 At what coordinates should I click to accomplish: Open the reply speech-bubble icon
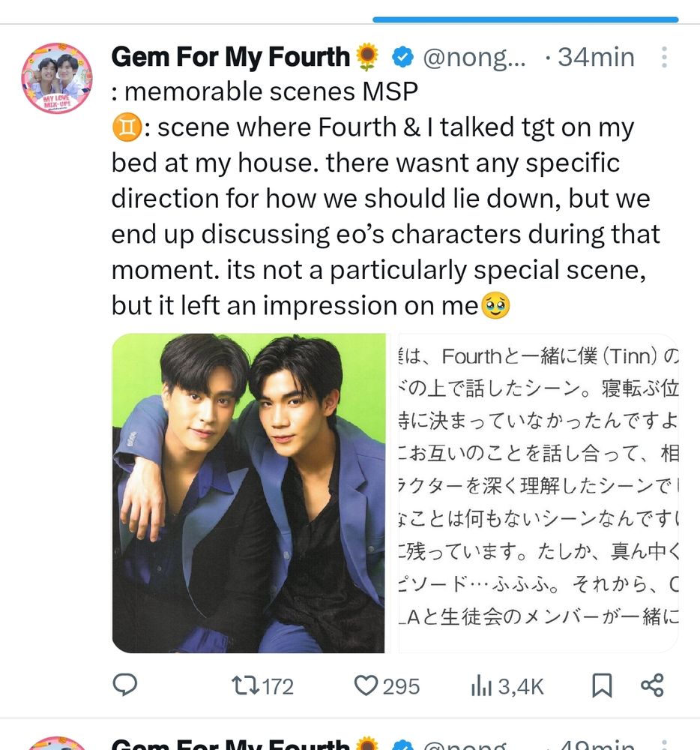point(124,685)
